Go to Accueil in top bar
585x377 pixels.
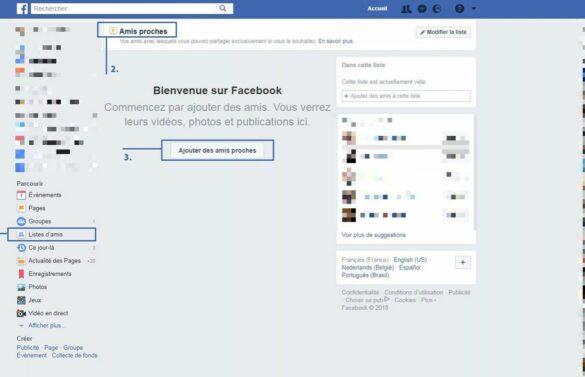point(377,8)
